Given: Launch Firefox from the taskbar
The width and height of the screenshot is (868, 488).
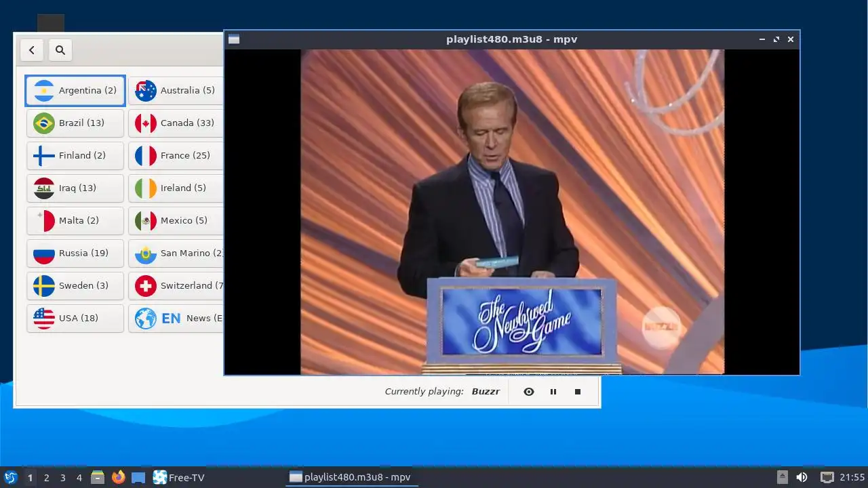Looking at the screenshot, I should 118,477.
